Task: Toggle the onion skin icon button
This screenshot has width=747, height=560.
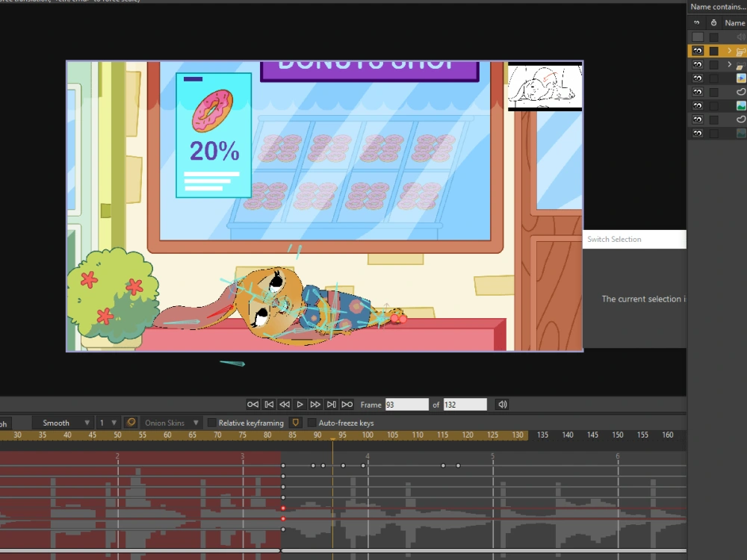Action: point(131,423)
